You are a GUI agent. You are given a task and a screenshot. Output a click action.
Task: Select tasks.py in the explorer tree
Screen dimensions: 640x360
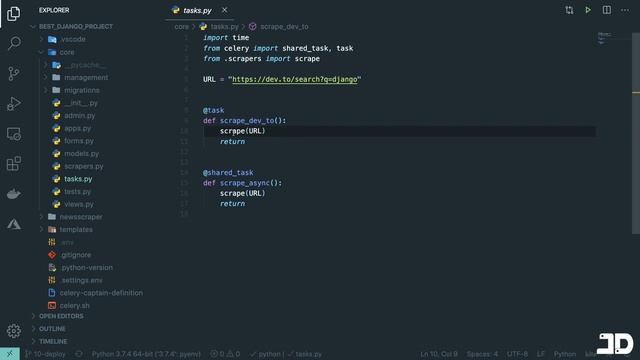pos(78,179)
